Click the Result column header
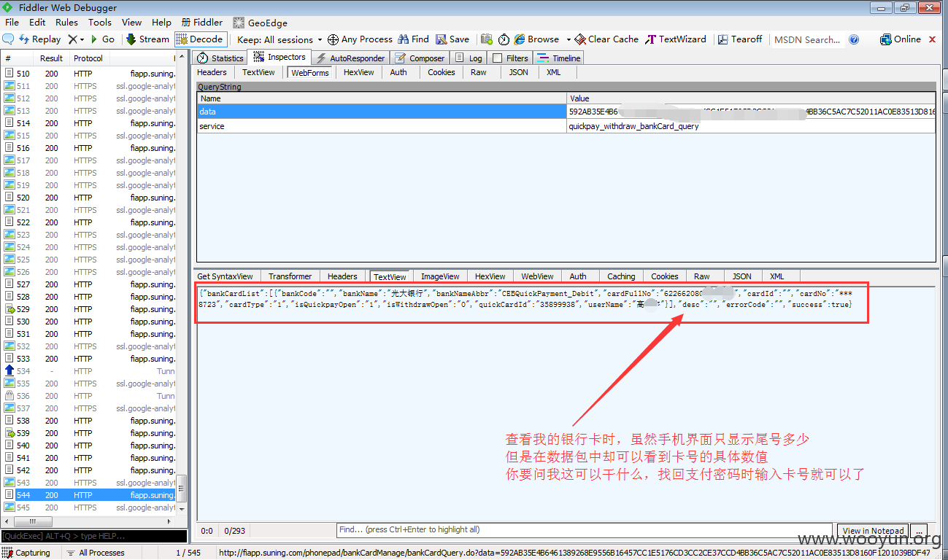Image resolution: width=948 pixels, height=560 pixels. (51, 58)
